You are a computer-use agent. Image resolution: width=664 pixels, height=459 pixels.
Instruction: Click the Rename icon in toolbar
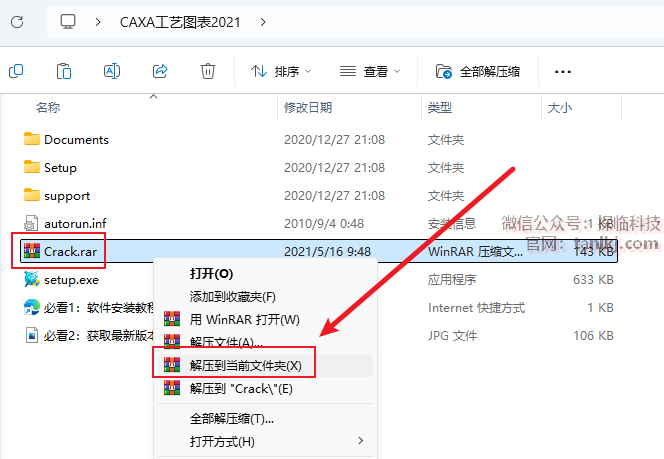coord(112,71)
